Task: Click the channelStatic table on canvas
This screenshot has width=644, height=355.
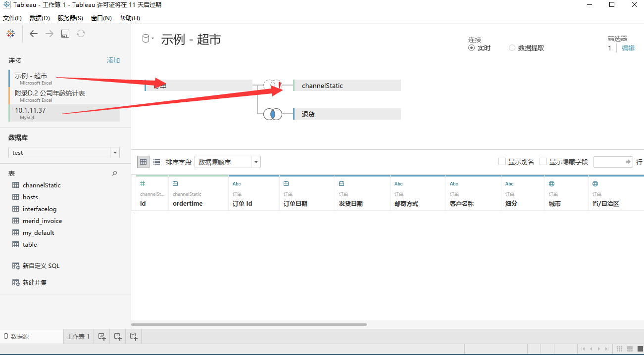Action: pyautogui.click(x=347, y=86)
